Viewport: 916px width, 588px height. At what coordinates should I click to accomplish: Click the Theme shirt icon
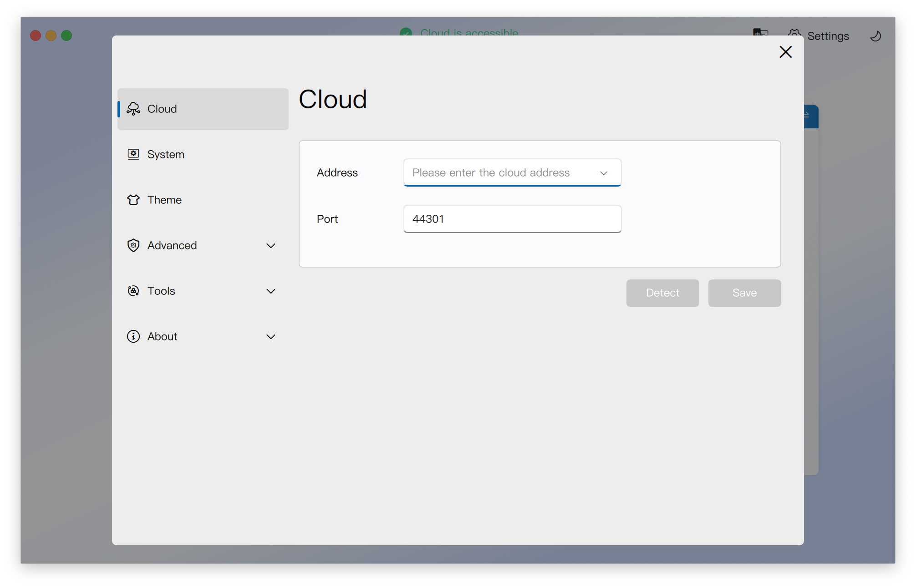133,200
